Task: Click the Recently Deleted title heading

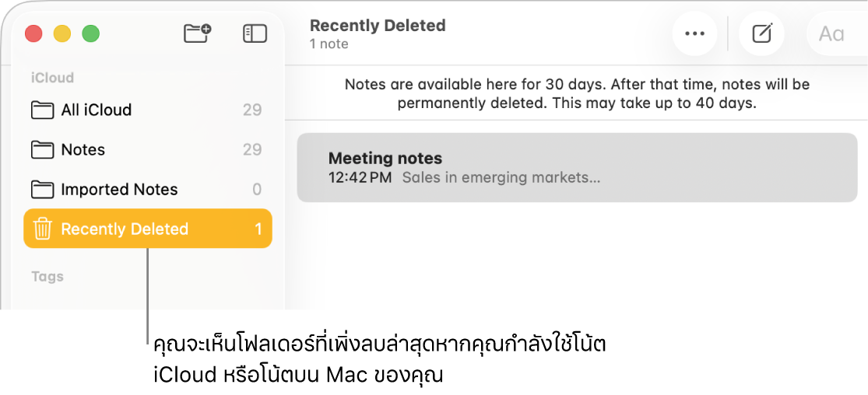Action: pos(378,25)
